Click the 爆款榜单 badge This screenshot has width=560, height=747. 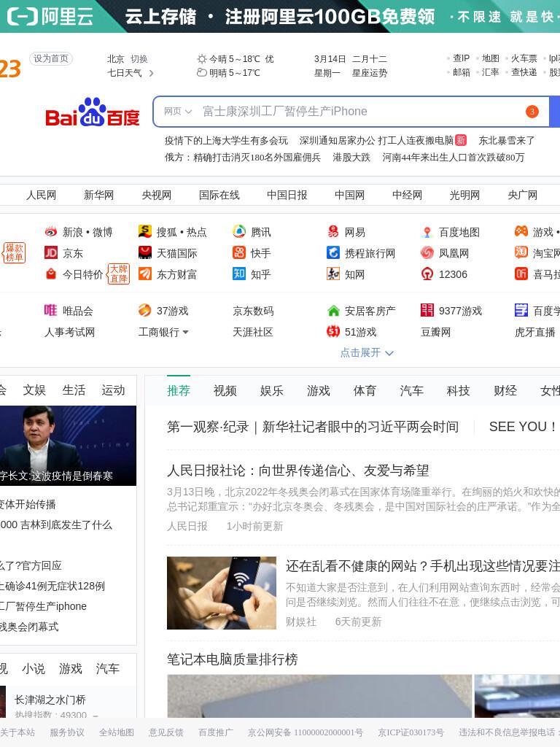[14, 253]
